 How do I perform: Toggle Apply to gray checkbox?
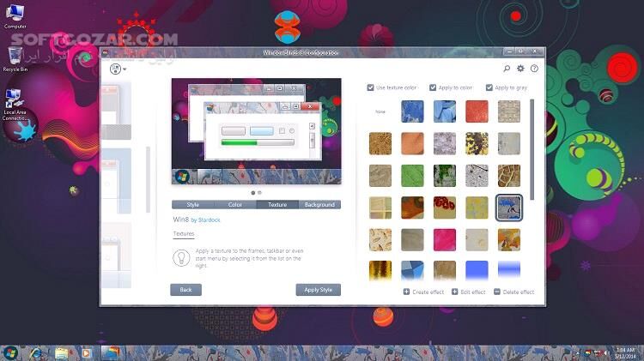pos(489,87)
